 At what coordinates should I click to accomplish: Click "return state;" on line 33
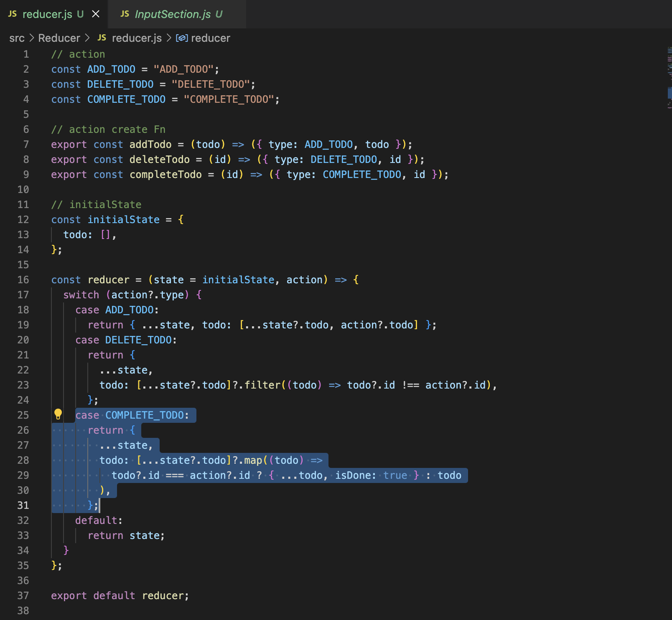pyautogui.click(x=126, y=536)
